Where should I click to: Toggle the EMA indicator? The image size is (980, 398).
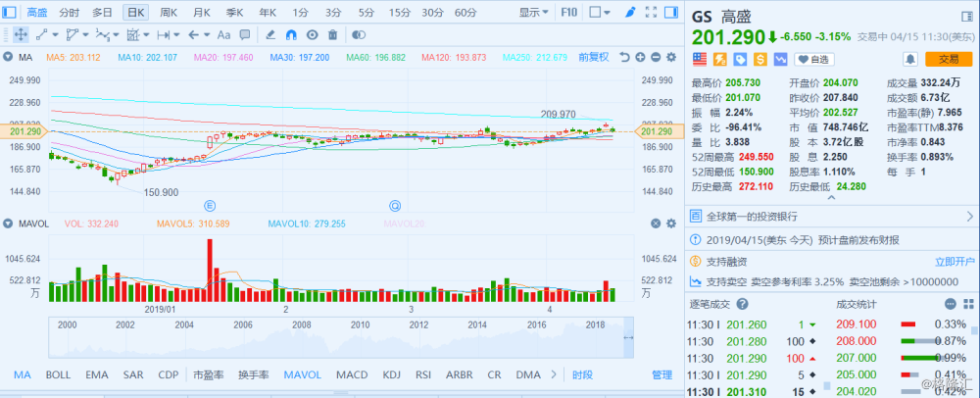tap(97, 374)
